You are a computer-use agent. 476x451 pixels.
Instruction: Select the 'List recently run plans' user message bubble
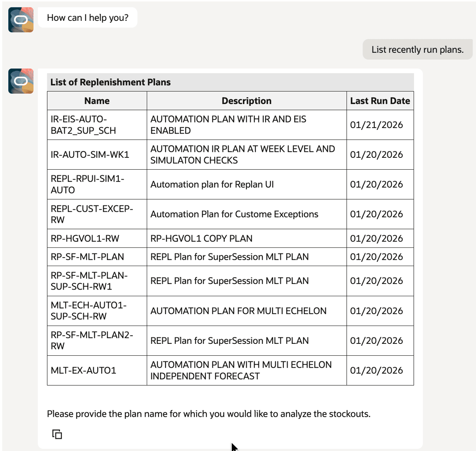[x=417, y=49]
